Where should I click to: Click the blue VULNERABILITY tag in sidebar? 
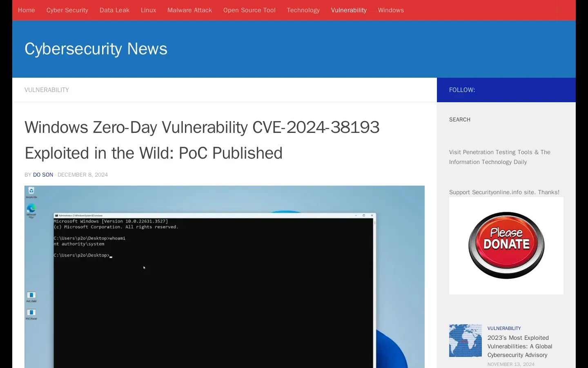(504, 328)
